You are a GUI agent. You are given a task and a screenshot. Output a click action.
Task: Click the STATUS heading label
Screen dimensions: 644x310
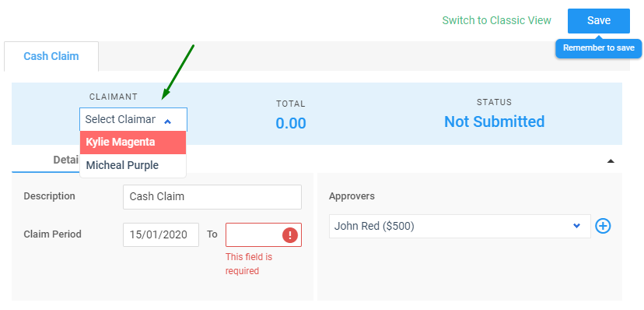pos(494,102)
